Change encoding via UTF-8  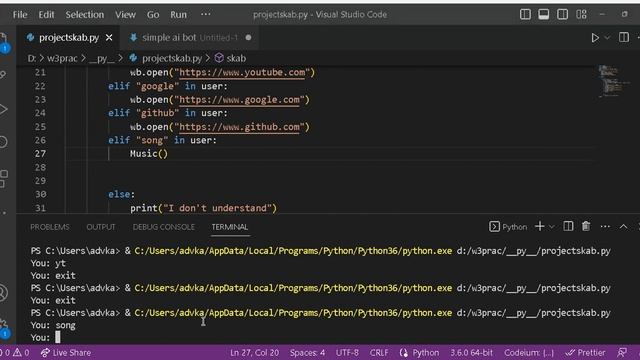(x=347, y=353)
